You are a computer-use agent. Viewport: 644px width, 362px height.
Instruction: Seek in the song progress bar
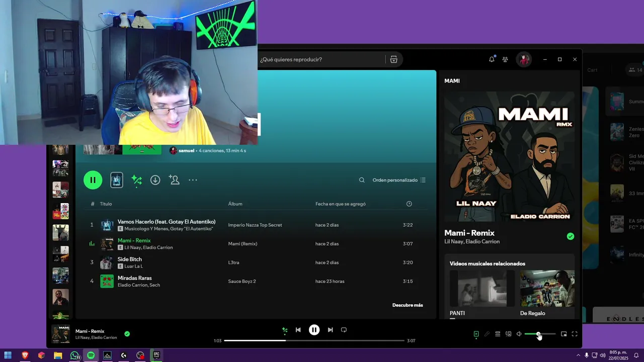[314, 340]
